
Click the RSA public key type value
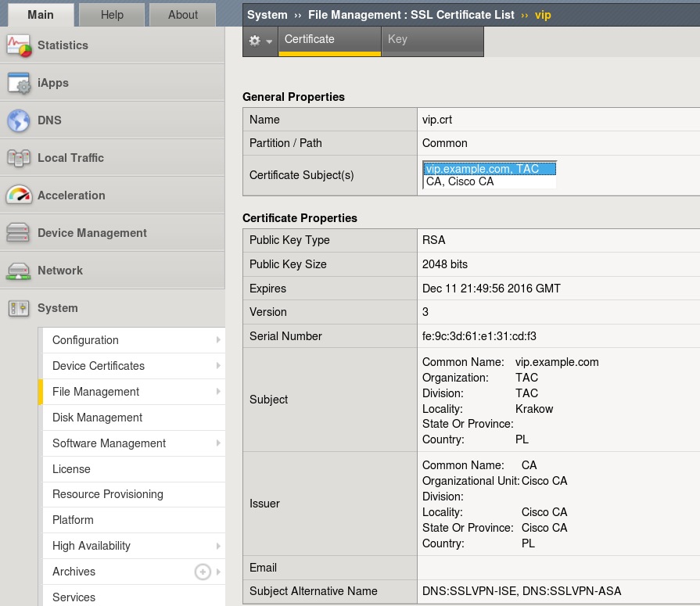[433, 240]
